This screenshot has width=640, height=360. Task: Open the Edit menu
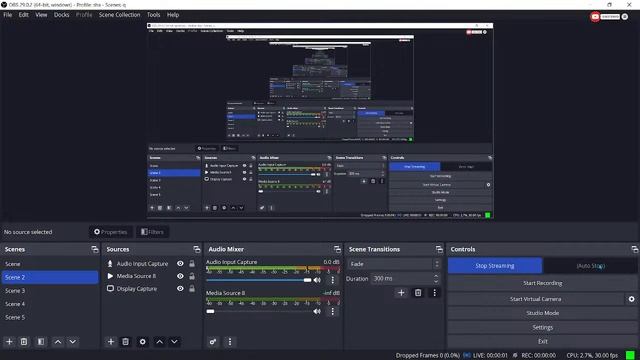[23, 15]
